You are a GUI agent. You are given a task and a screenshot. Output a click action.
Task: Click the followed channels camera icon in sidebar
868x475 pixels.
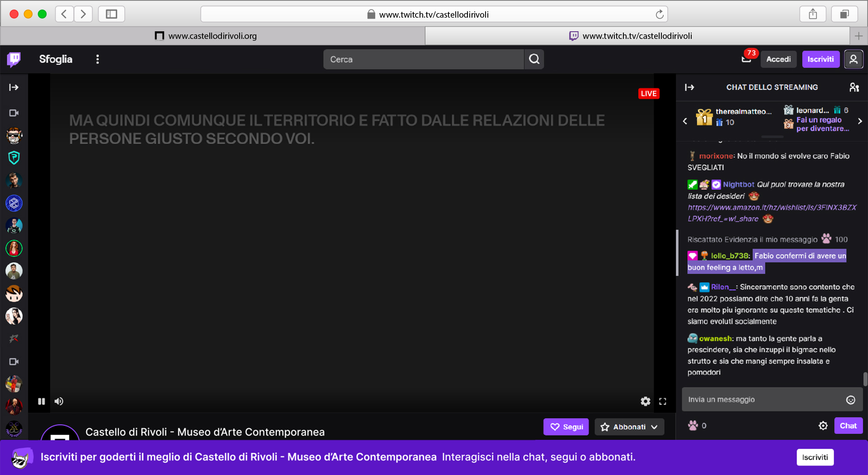pos(14,113)
